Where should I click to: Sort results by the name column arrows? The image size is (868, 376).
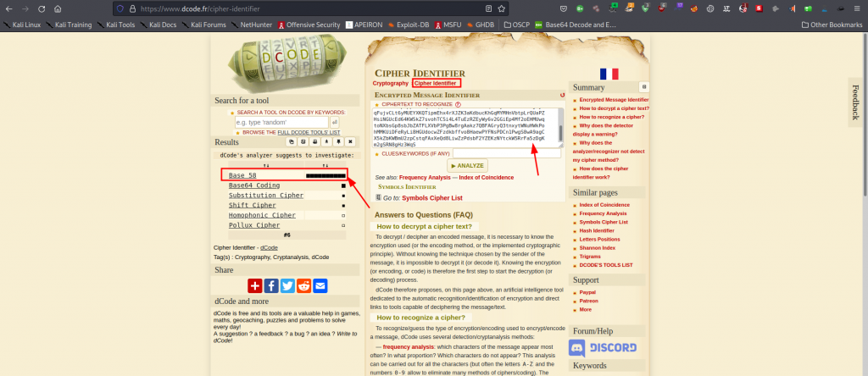(x=266, y=165)
